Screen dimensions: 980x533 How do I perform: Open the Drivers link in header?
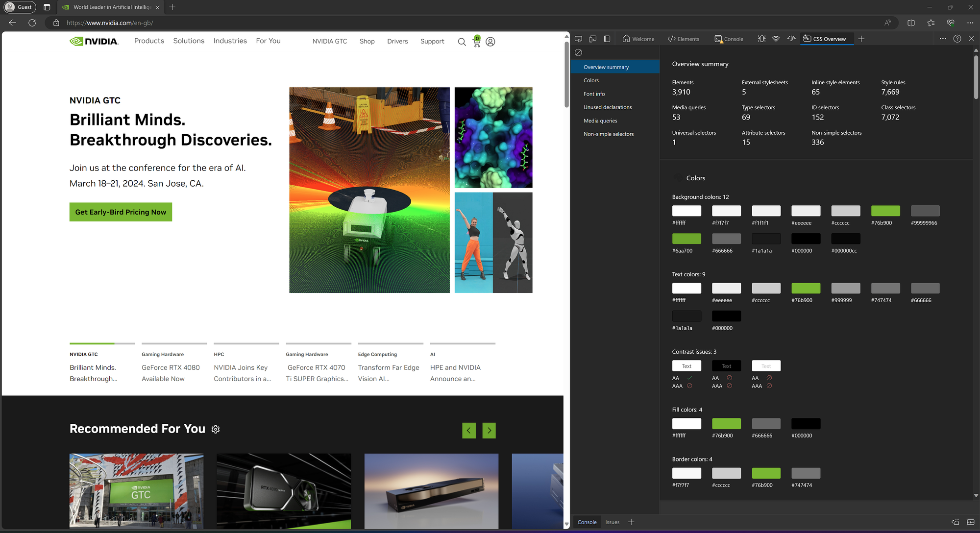coord(397,42)
